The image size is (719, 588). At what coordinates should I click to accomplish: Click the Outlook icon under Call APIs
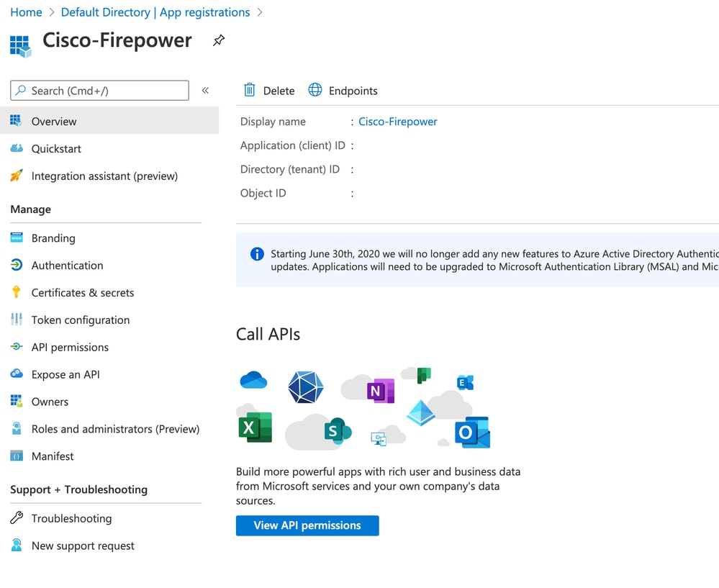pyautogui.click(x=472, y=432)
